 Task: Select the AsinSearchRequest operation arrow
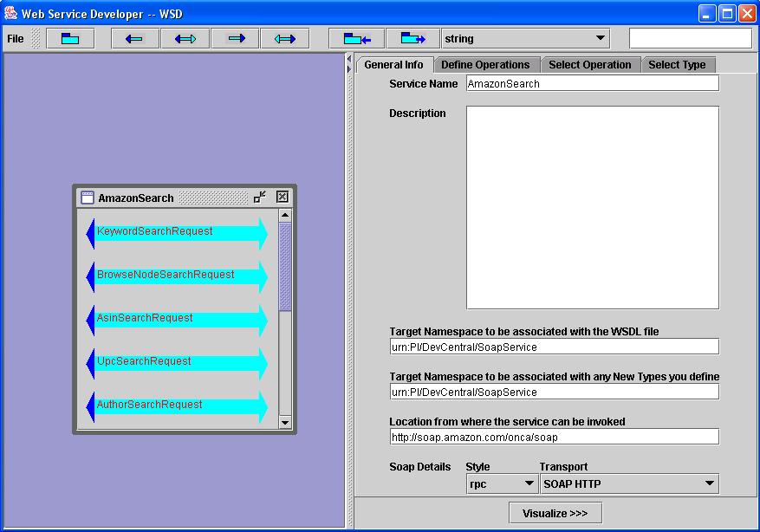click(x=177, y=320)
